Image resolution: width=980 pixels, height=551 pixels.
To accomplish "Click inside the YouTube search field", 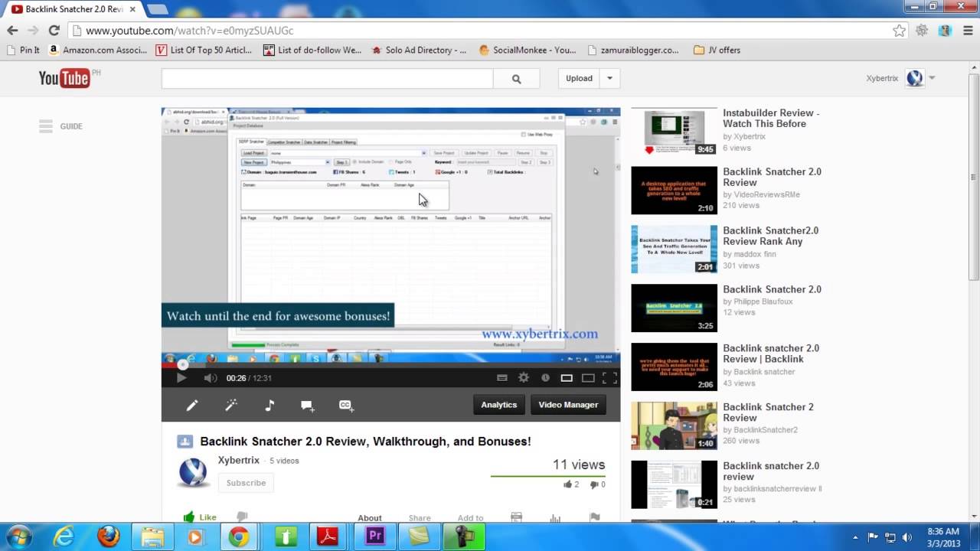I will tap(327, 78).
